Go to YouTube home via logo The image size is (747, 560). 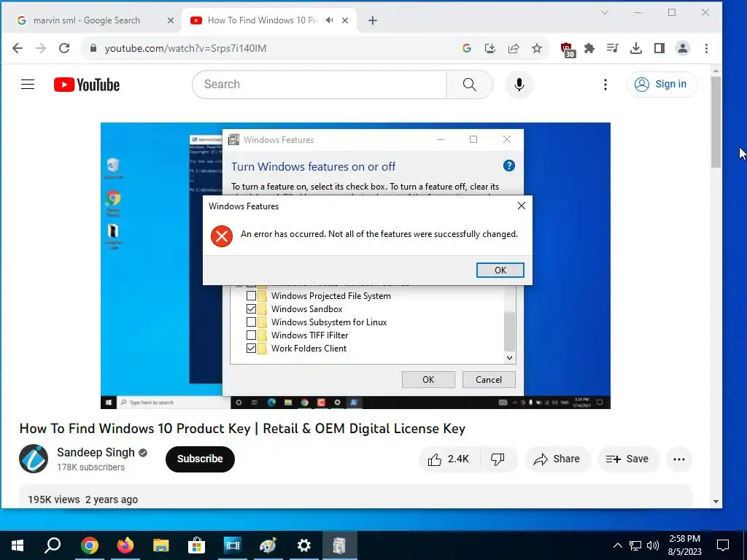[x=87, y=85]
